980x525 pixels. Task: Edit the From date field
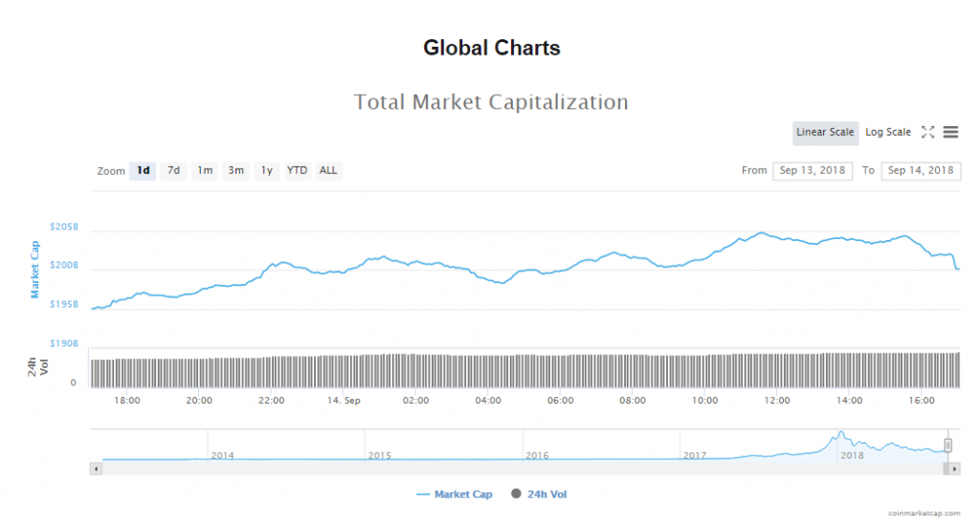click(x=812, y=170)
